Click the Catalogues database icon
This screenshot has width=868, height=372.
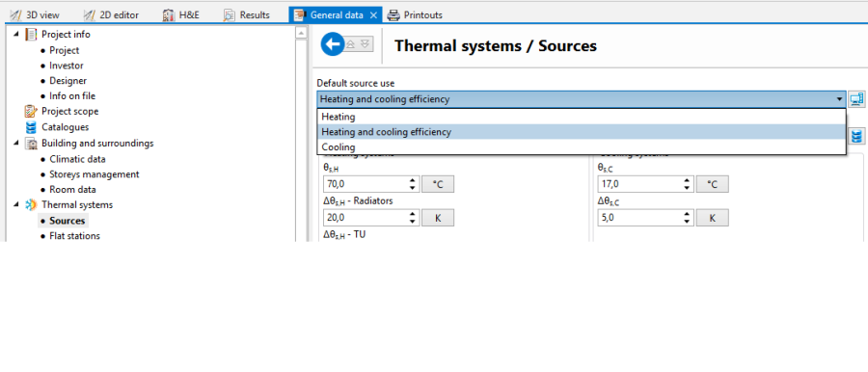[x=31, y=127]
